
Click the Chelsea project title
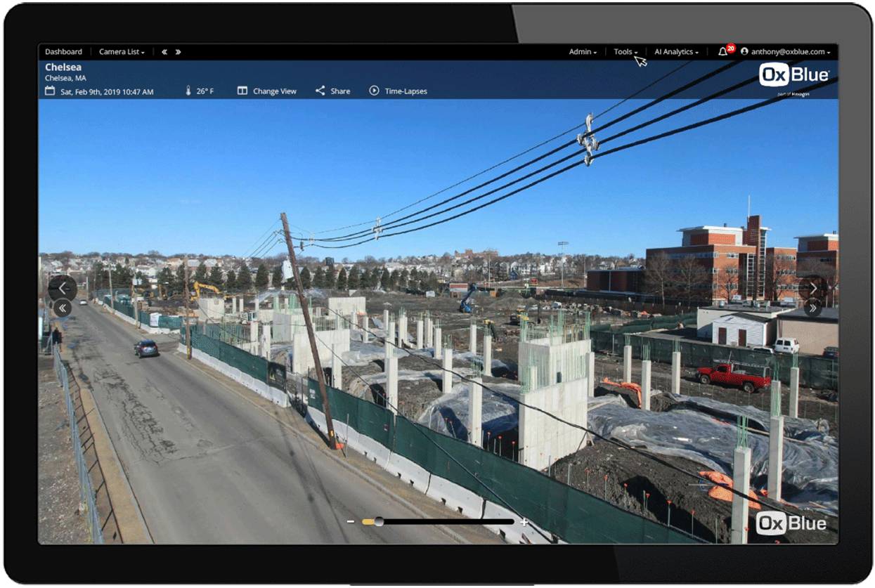[x=64, y=66]
